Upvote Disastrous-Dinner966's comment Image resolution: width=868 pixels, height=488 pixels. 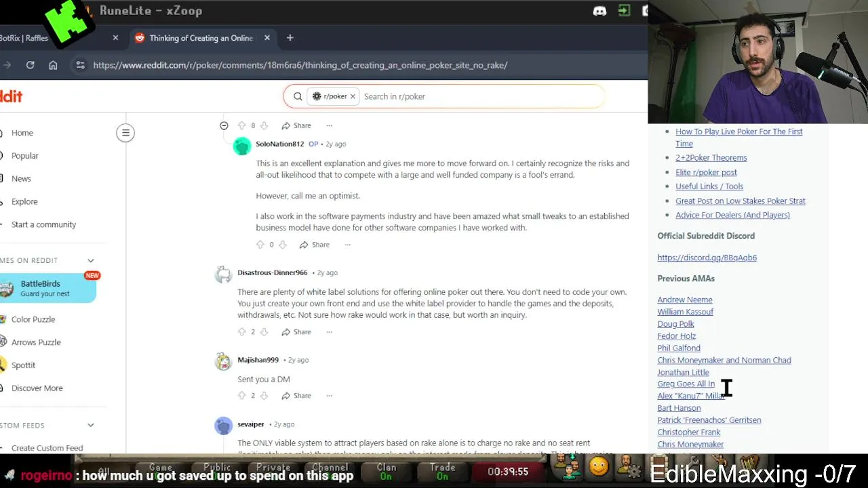tap(241, 332)
